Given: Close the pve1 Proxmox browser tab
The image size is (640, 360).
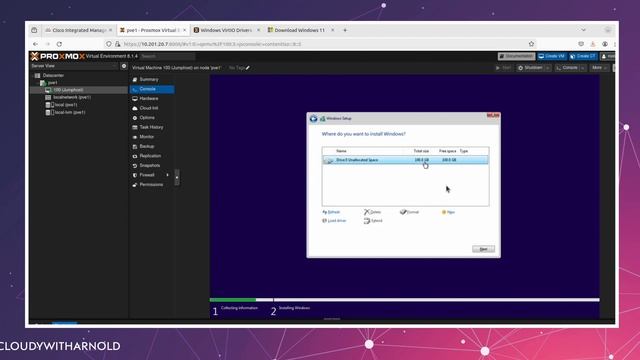Looking at the screenshot, I should click(184, 30).
